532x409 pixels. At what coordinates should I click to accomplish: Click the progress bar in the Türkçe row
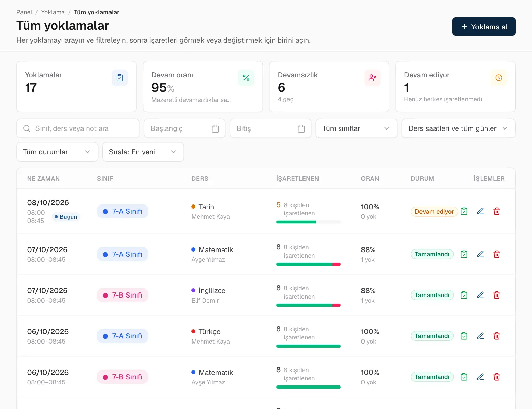(308, 346)
